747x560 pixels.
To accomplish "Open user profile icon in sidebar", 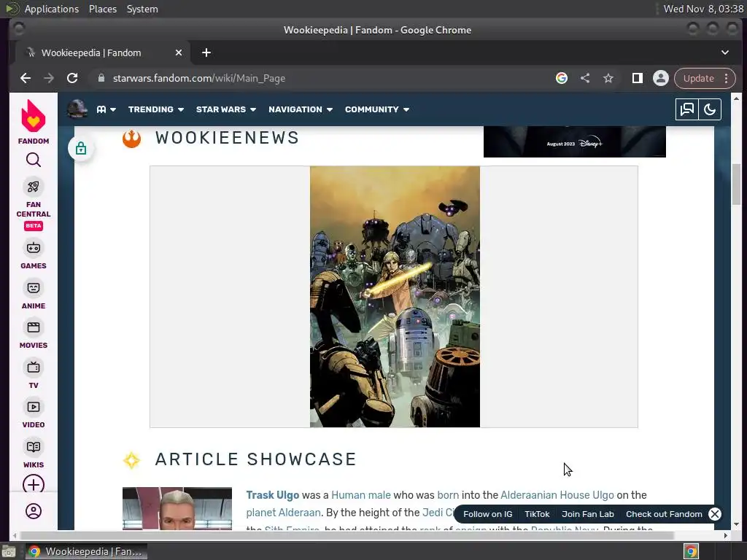I will 34,511.
